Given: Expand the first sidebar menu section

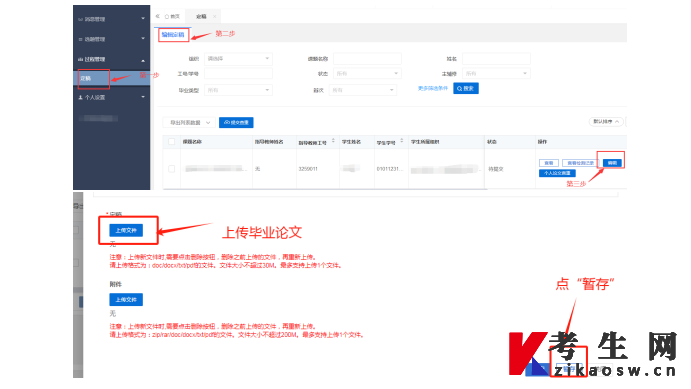Looking at the screenshot, I should coord(111,19).
